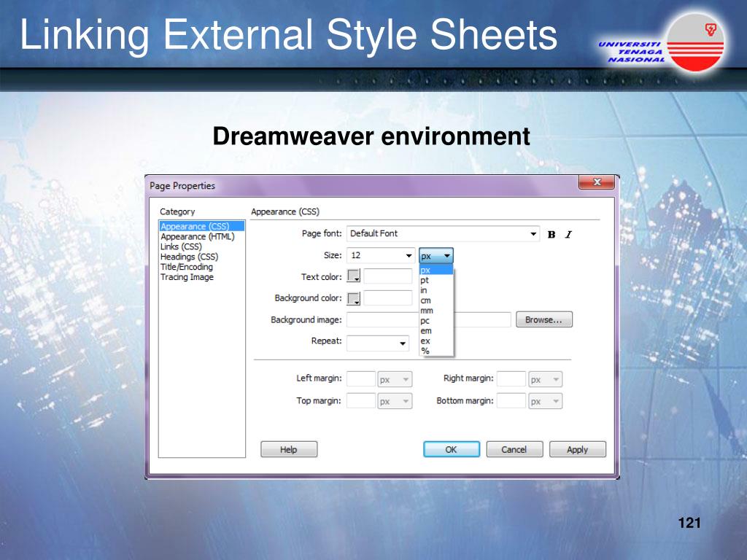
Task: Focus the Top margin input field
Action: tap(361, 402)
